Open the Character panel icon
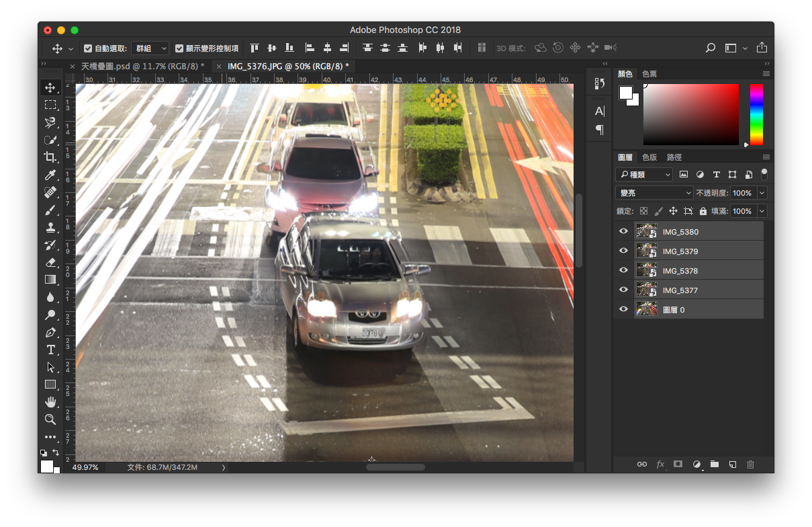 pyautogui.click(x=600, y=112)
